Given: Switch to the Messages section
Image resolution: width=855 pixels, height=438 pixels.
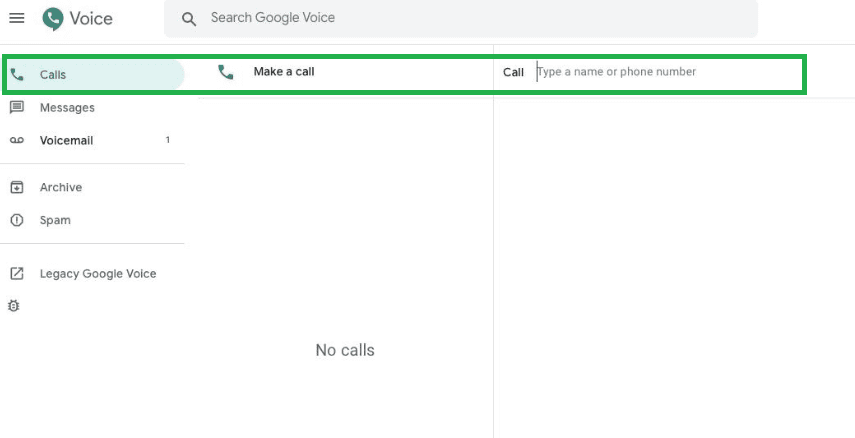Looking at the screenshot, I should pyautogui.click(x=67, y=108).
